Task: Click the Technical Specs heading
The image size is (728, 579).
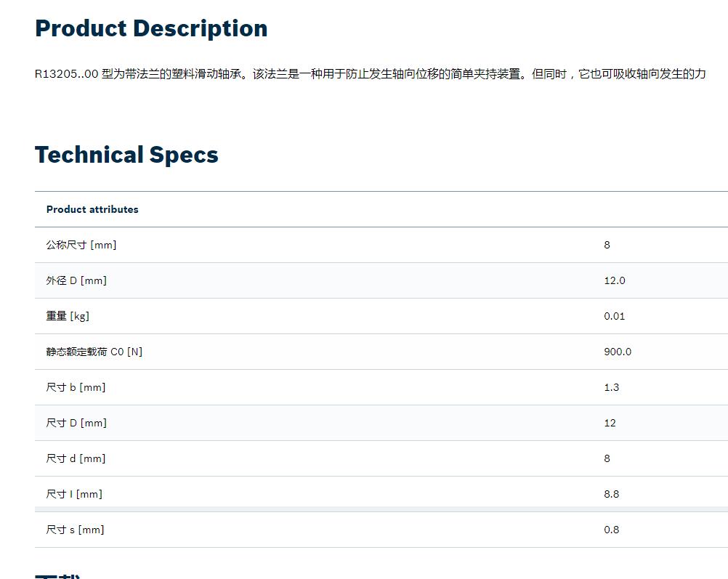Action: tap(126, 155)
